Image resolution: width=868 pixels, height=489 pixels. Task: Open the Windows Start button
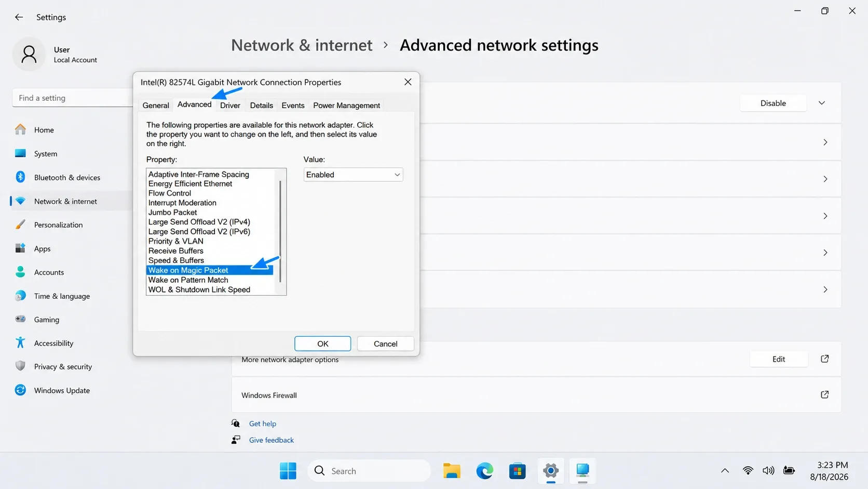288,471
